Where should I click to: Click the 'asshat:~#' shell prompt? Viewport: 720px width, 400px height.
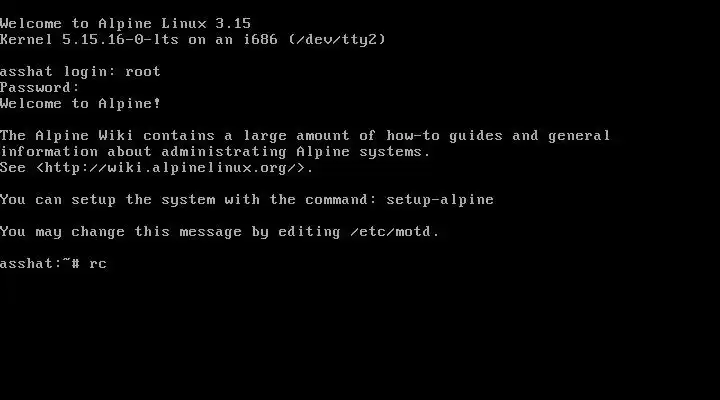[x=40, y=263]
